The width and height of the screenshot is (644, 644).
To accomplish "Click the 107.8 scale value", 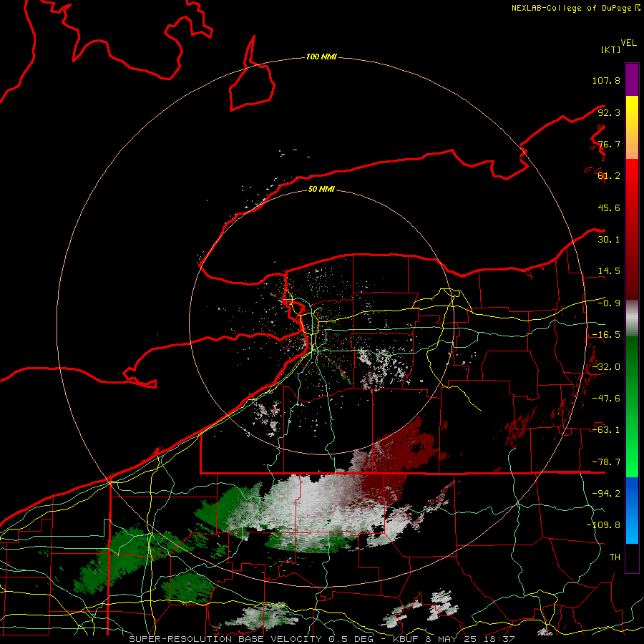I will pyautogui.click(x=606, y=80).
